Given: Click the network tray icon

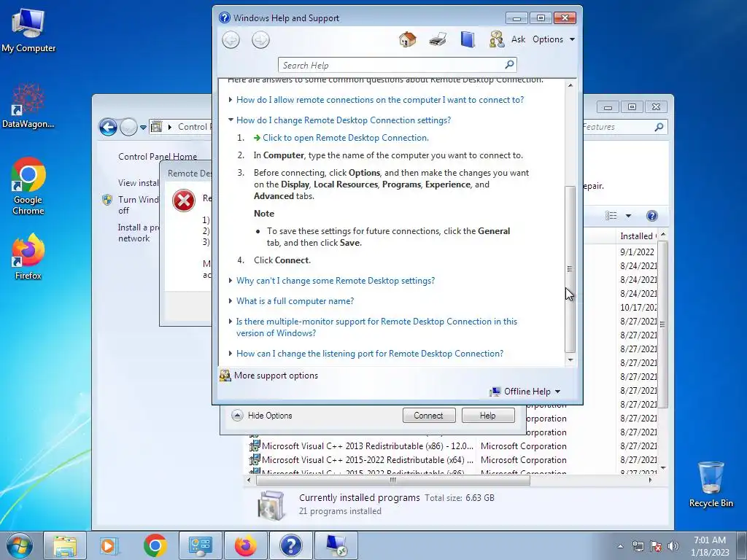Looking at the screenshot, I should coord(638,546).
